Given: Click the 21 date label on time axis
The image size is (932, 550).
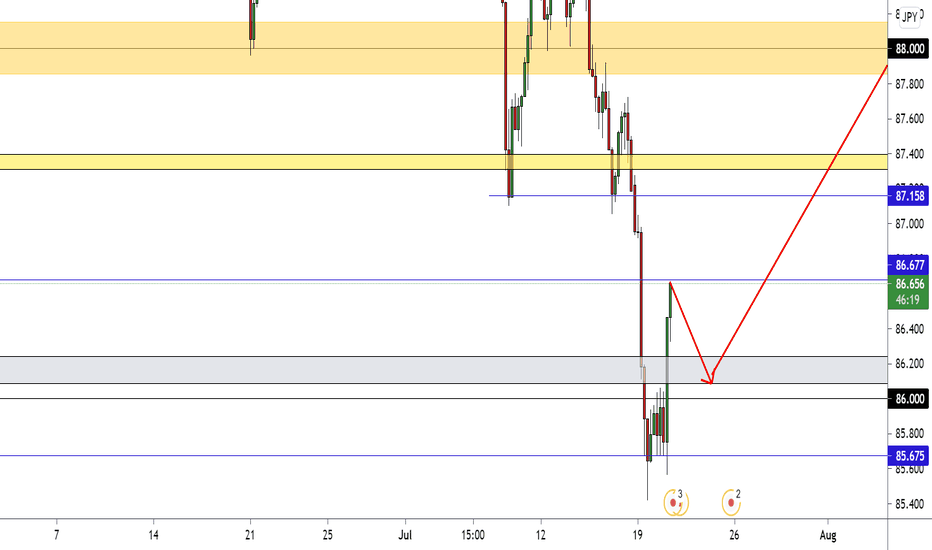Looking at the screenshot, I should [250, 535].
